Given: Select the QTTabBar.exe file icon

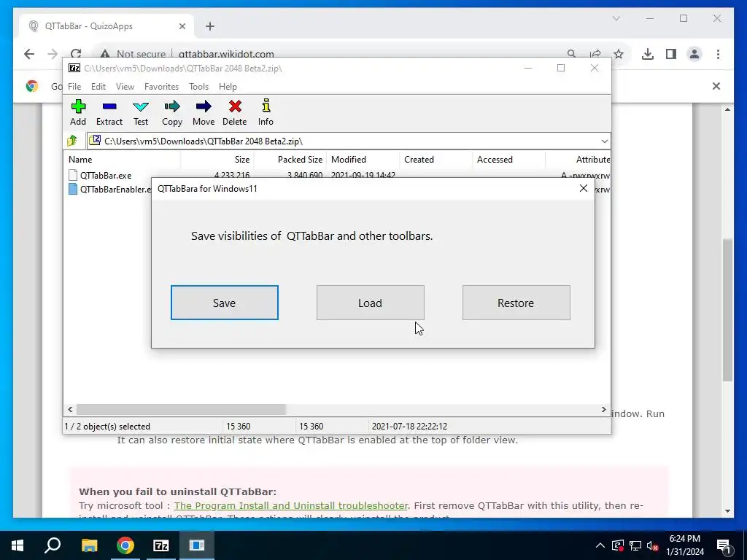Looking at the screenshot, I should tap(73, 175).
